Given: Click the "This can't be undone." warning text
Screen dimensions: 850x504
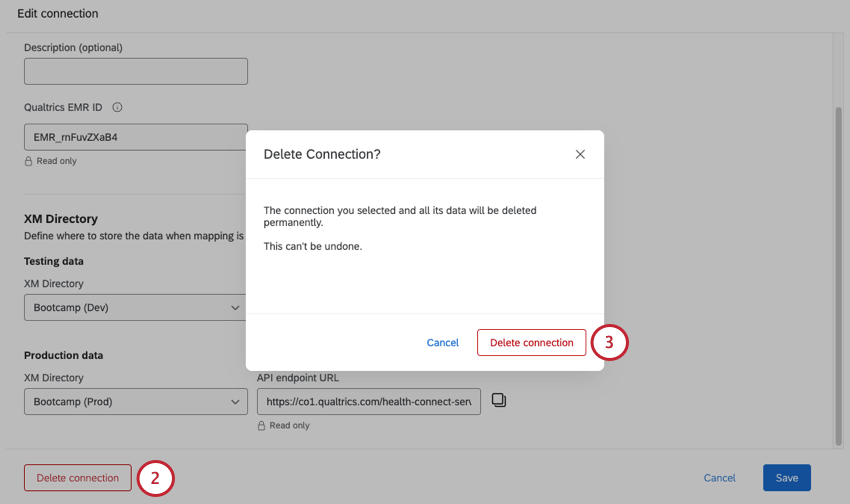Looking at the screenshot, I should (313, 246).
